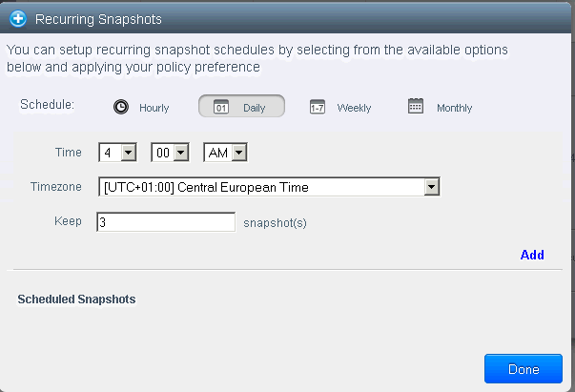Click the Hourly clock icon
Screen dimensions: 575x392
[121, 107]
